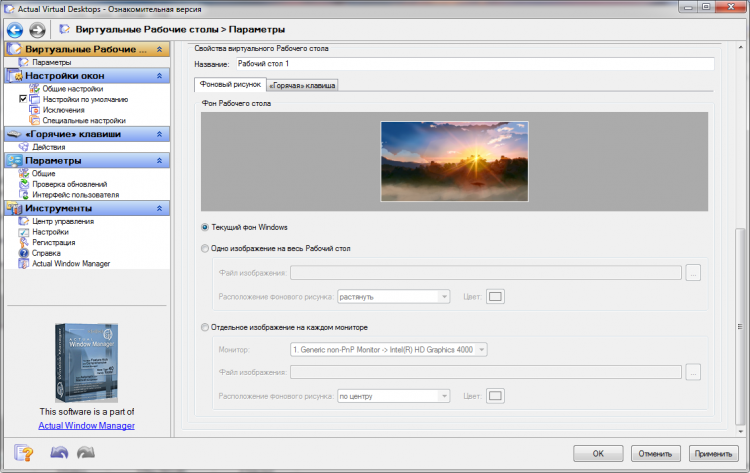This screenshot has height=473, width=750.
Task: Select Одно изображение на весь Рабочий стол
Action: click(x=205, y=249)
